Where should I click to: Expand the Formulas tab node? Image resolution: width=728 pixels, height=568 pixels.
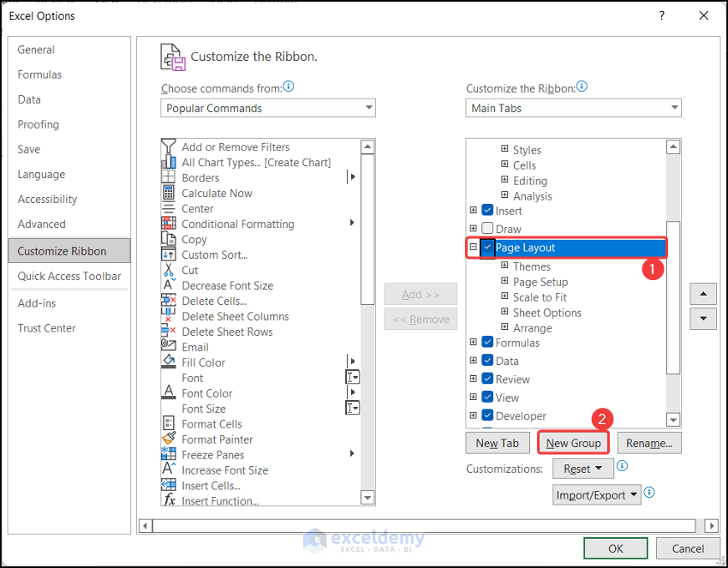[473, 343]
